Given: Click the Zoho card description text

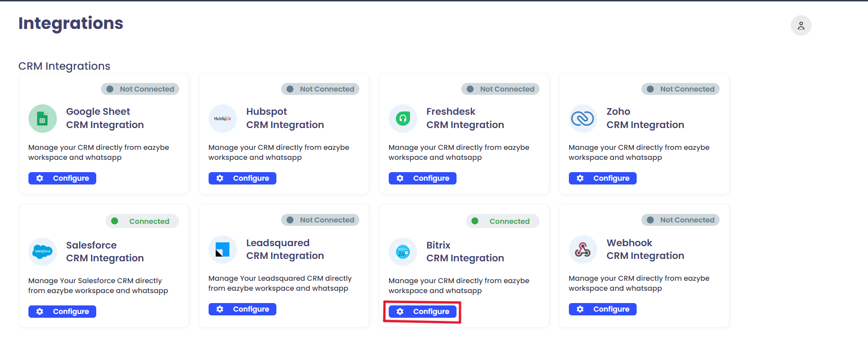Looking at the screenshot, I should pyautogui.click(x=639, y=152).
